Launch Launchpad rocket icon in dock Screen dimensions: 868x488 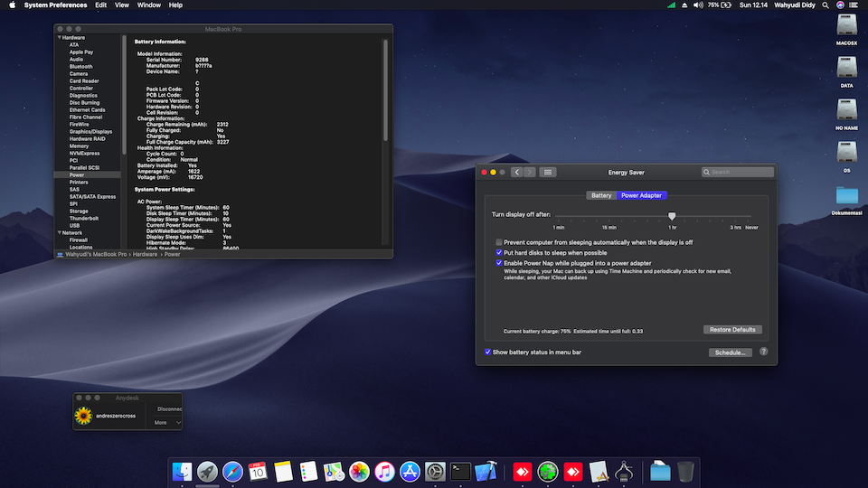208,472
